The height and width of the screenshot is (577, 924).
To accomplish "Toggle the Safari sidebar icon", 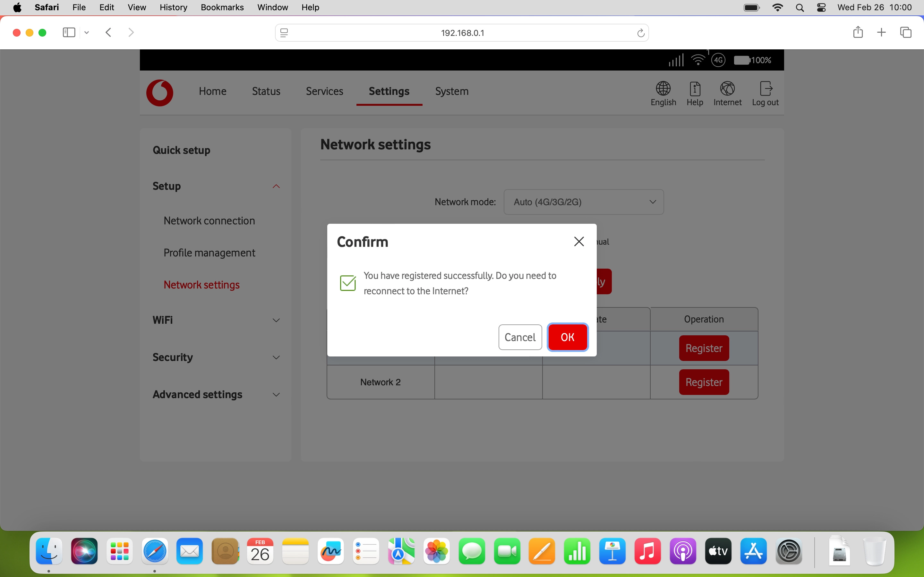I will [69, 32].
